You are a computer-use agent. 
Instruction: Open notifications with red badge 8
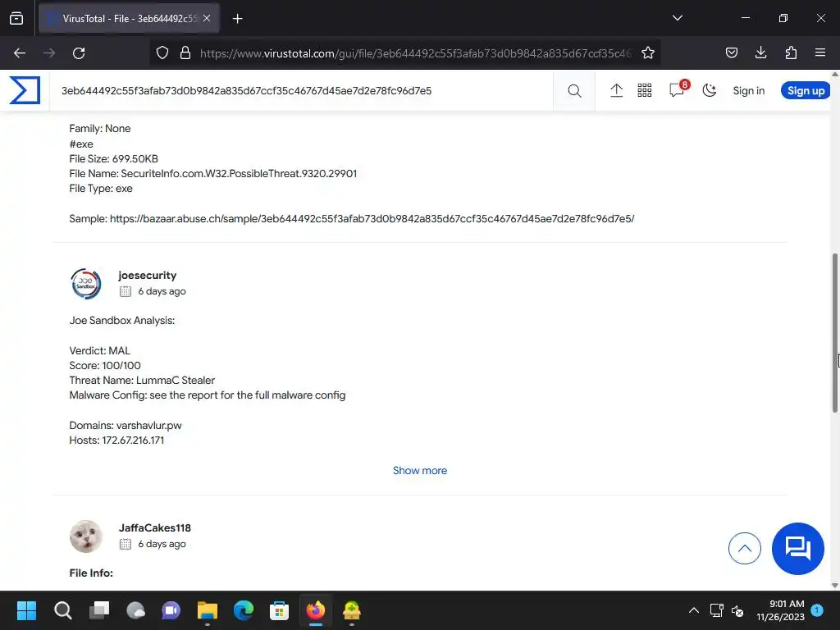coord(678,89)
